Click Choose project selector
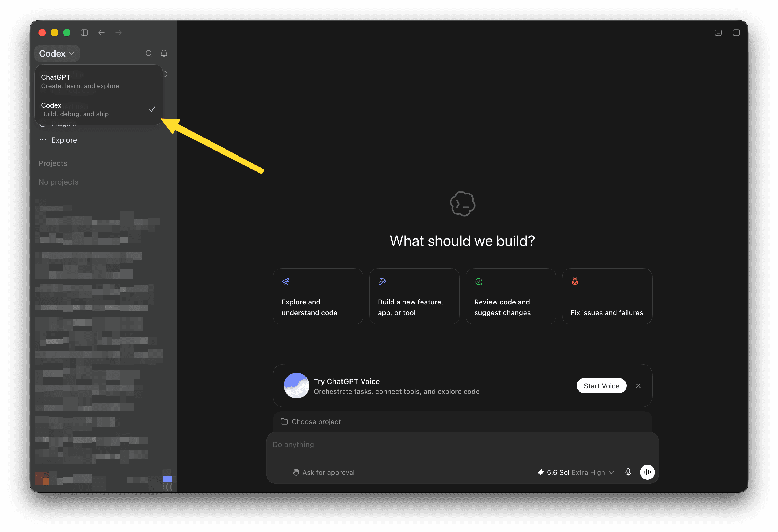Viewport: 778px width, 532px height. (x=311, y=422)
